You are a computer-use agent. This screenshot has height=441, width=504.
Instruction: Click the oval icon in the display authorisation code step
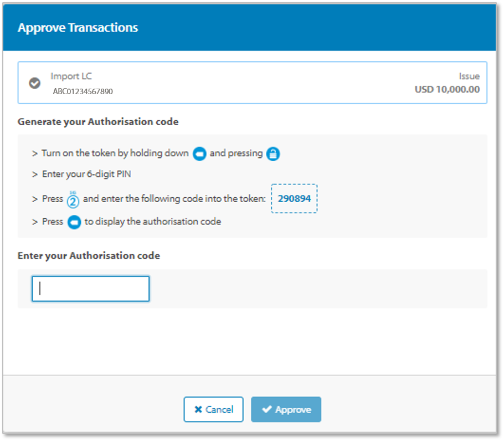[x=74, y=222]
